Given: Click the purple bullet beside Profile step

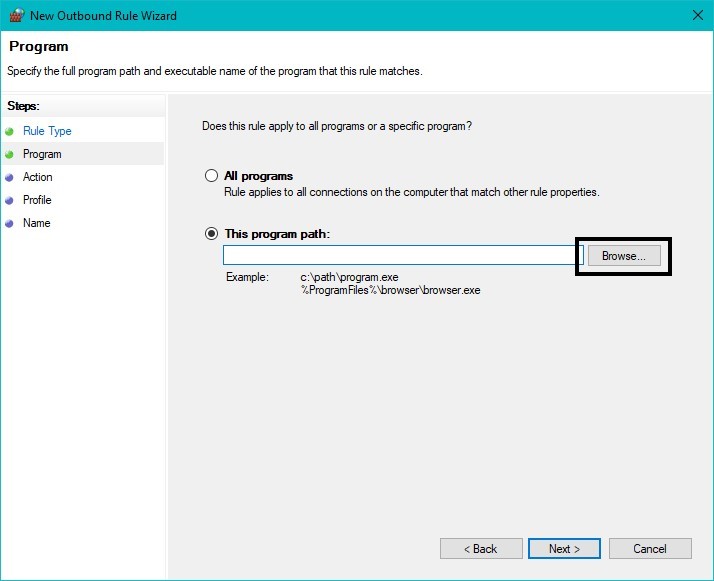Looking at the screenshot, I should [x=9, y=200].
